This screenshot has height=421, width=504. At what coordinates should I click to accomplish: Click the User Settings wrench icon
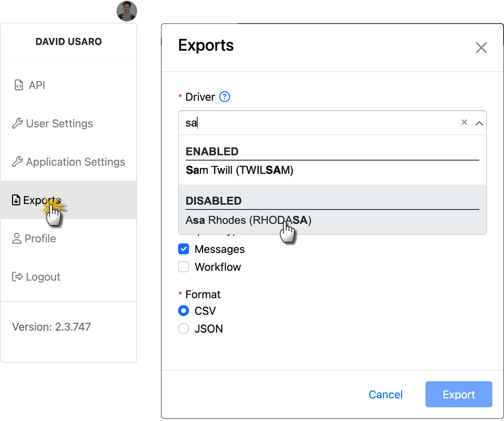pyautogui.click(x=17, y=123)
